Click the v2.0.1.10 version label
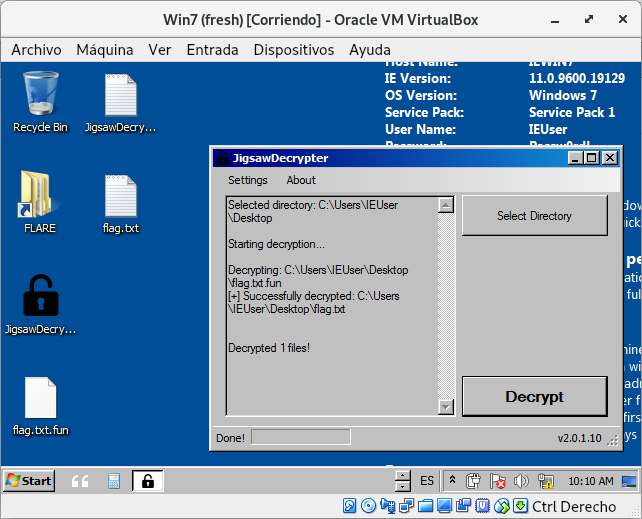Image resolution: width=642 pixels, height=519 pixels. (x=579, y=438)
